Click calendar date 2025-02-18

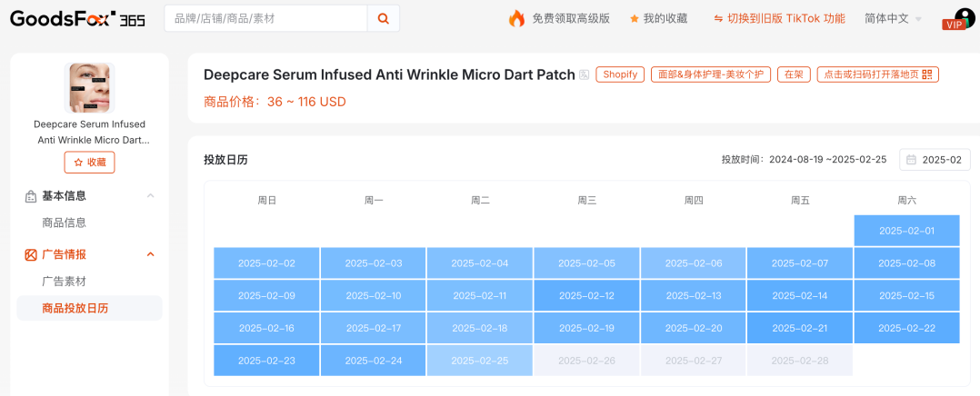coord(479,328)
